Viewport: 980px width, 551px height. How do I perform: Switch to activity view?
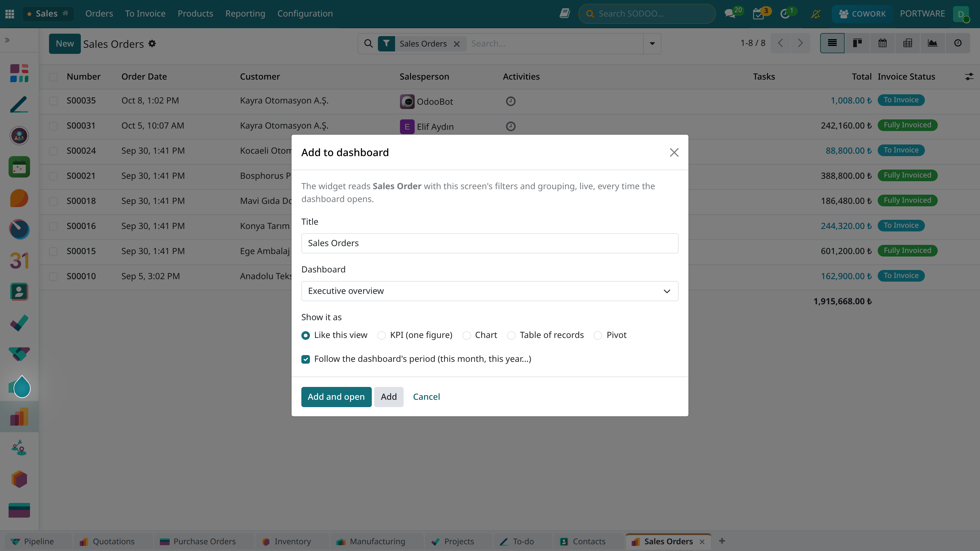tap(958, 43)
